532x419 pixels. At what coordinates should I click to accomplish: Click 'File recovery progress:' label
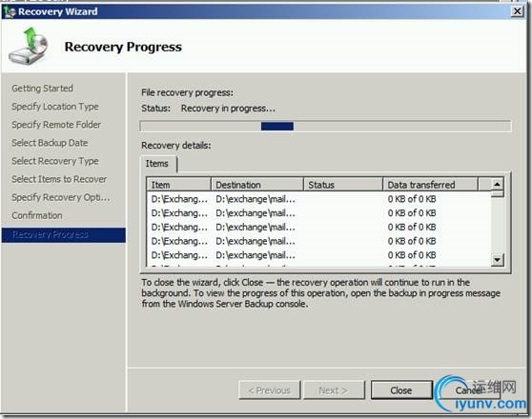pyautogui.click(x=187, y=92)
